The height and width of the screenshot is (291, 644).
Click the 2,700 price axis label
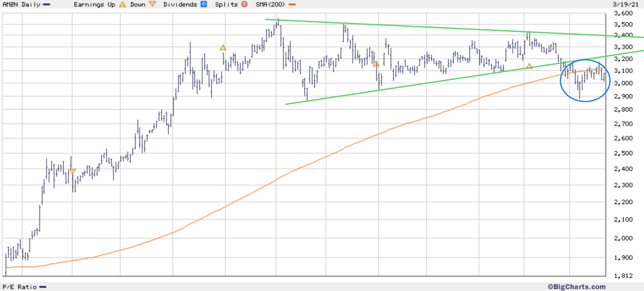pos(623,124)
